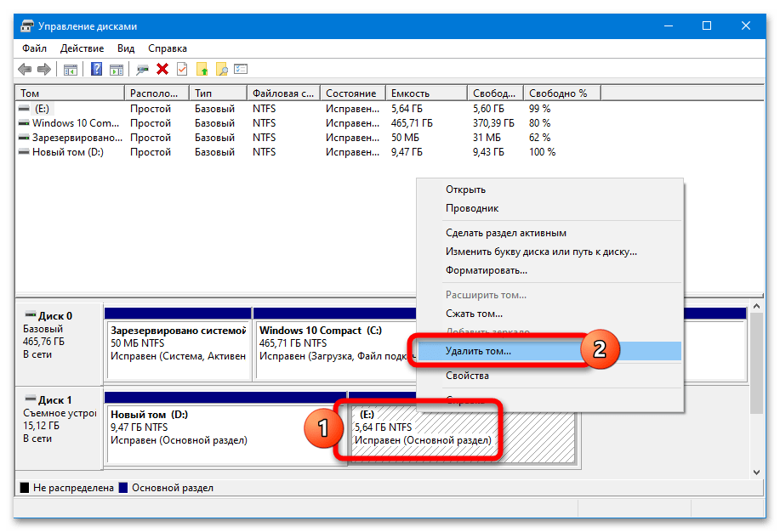Sort by the Свободно % column header

(562, 93)
